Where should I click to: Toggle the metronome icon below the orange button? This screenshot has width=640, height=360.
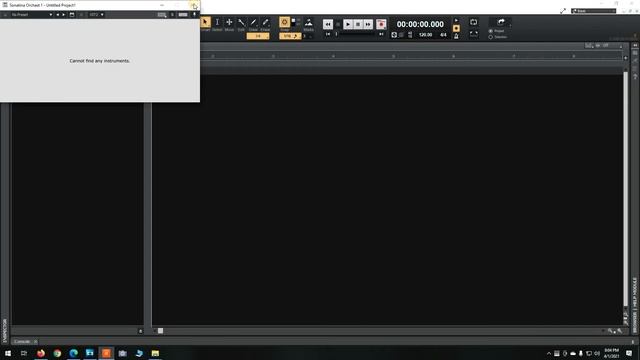tap(456, 36)
